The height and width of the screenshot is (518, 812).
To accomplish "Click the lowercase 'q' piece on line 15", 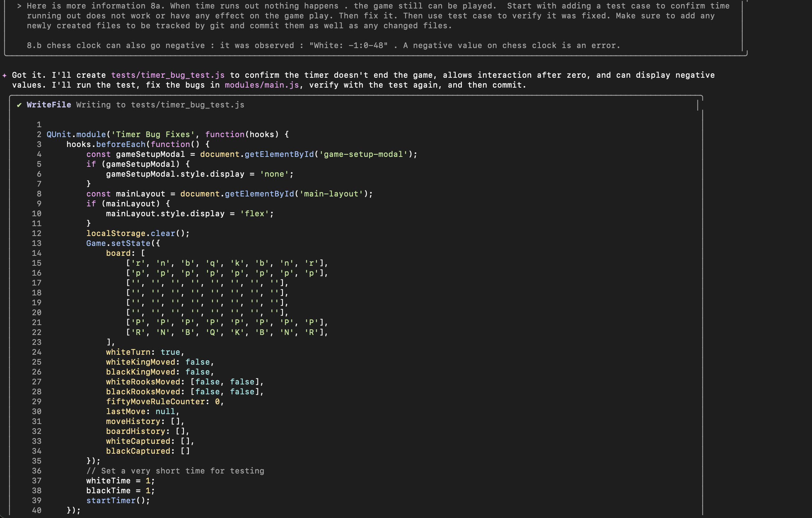I will 212,263.
